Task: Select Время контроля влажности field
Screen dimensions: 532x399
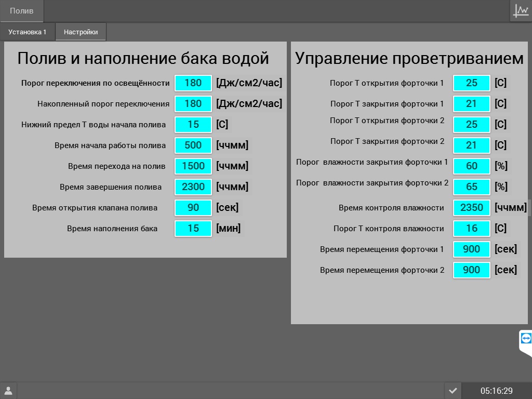Action: 471,208
